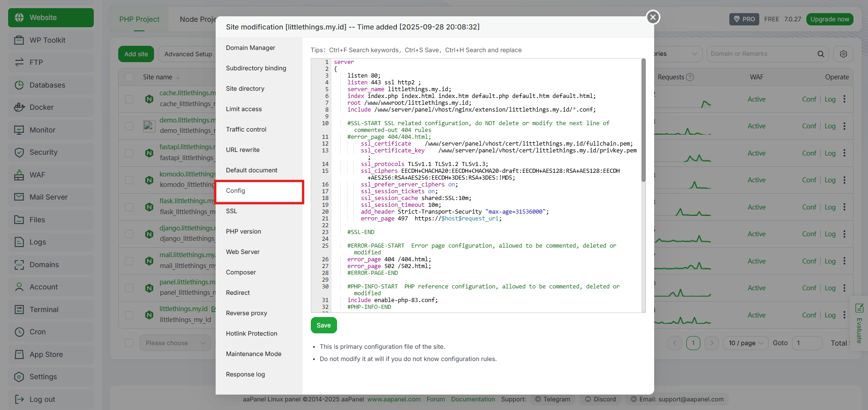Screen dimensions: 868x410
Task: Click the Evaluate feedback icon
Action: (859, 308)
